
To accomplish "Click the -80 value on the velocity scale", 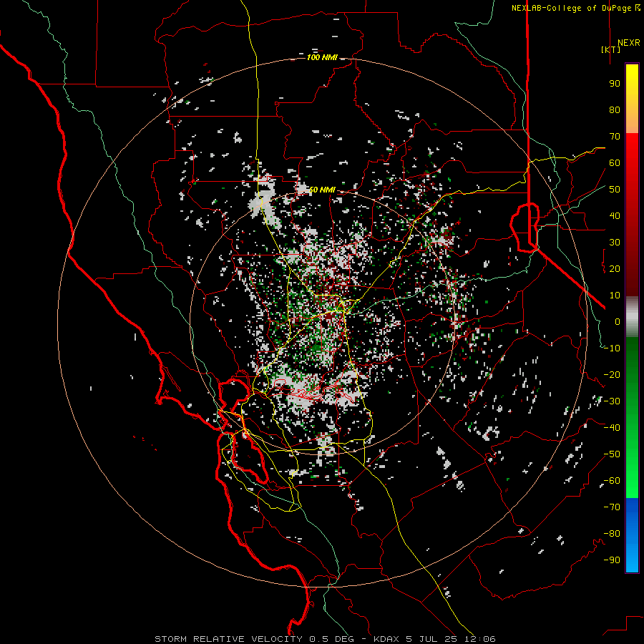I will click(x=612, y=534).
